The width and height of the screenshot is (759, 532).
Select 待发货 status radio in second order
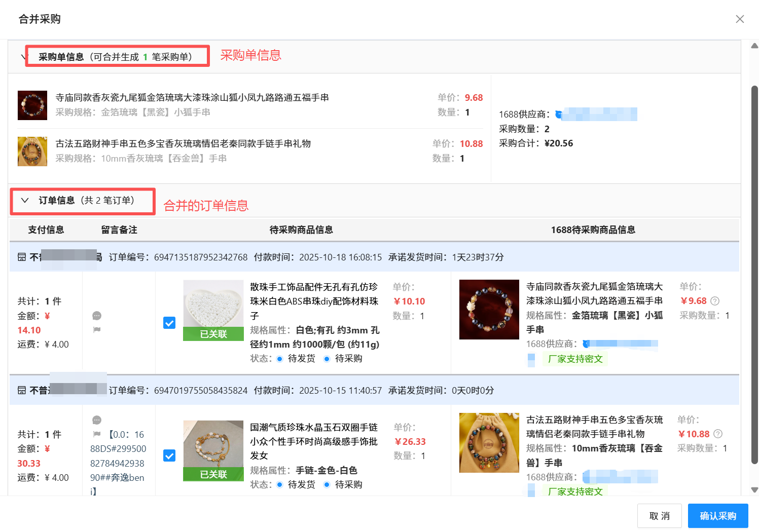[279, 485]
